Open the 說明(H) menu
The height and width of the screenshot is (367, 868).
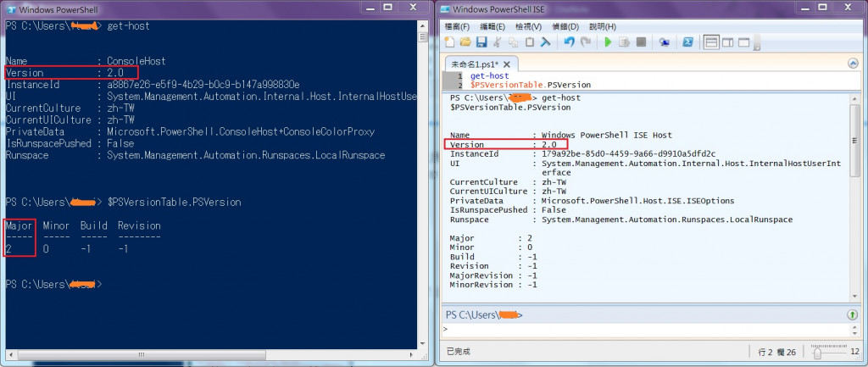(x=603, y=26)
